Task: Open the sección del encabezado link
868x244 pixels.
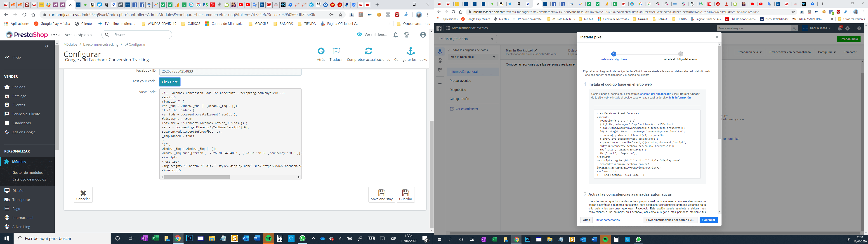Action: (x=656, y=94)
